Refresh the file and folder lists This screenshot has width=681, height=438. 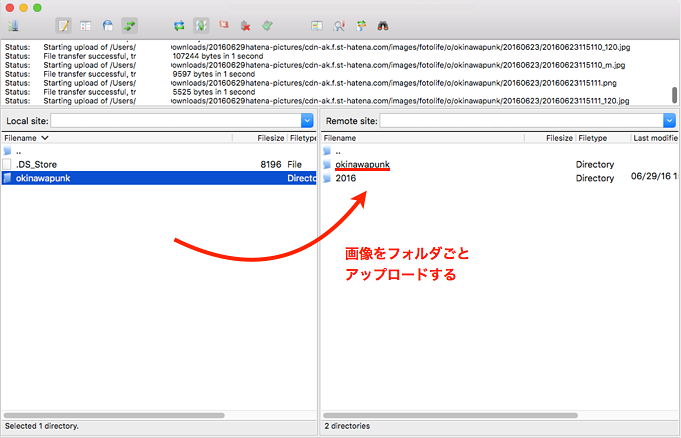tap(179, 26)
